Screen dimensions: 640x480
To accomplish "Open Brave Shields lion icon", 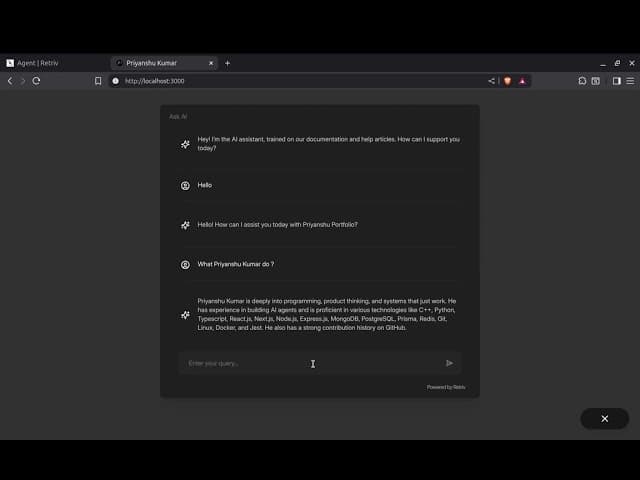I will [507, 81].
